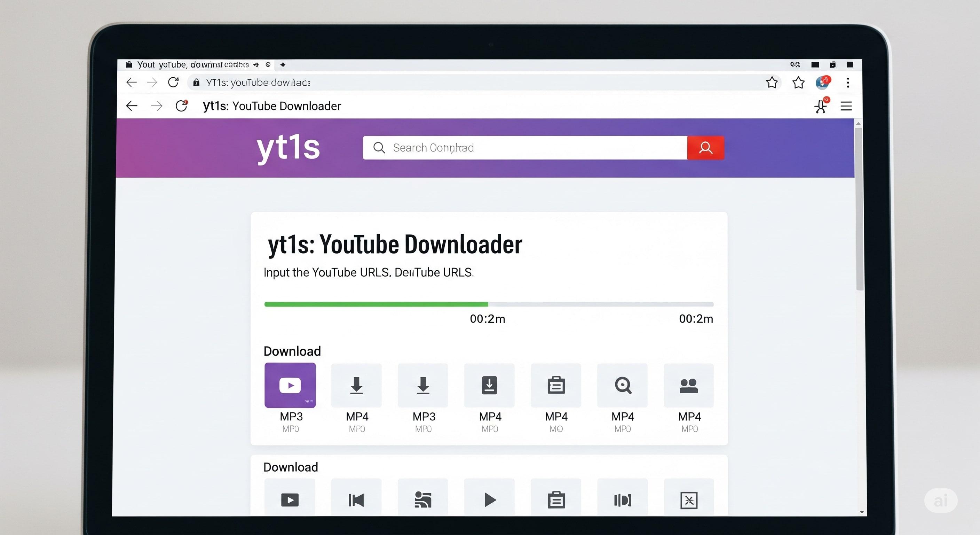Click the reload button in address bar row
The height and width of the screenshot is (535, 980).
pyautogui.click(x=173, y=82)
